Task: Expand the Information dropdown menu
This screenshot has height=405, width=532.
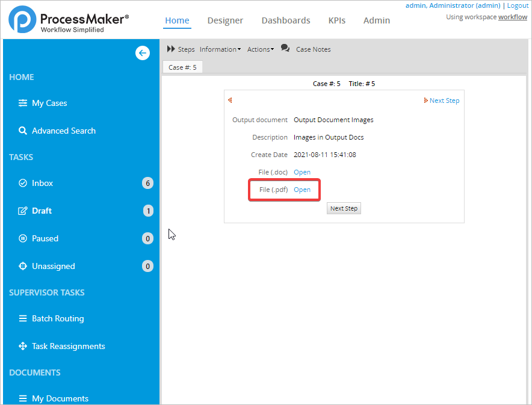Action: tap(220, 49)
